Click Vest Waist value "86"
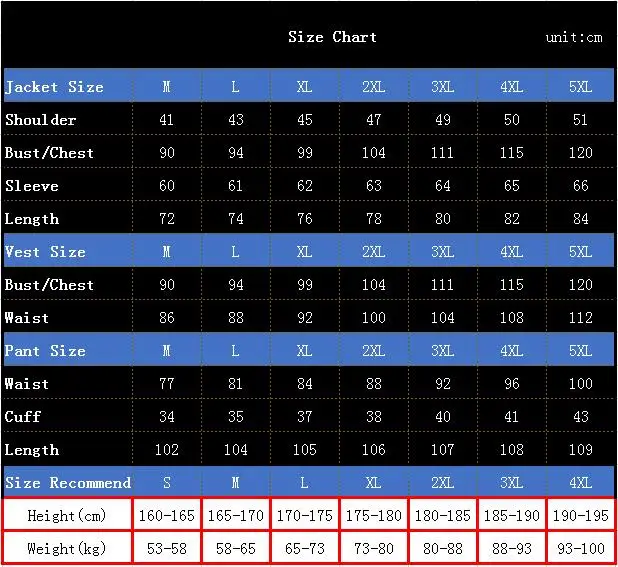This screenshot has height=567, width=618. (167, 318)
